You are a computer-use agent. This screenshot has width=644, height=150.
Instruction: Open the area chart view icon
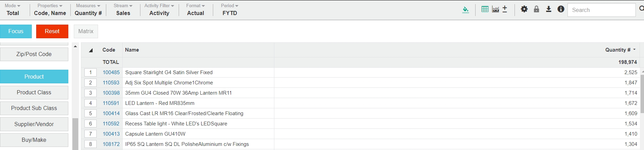(495, 9)
